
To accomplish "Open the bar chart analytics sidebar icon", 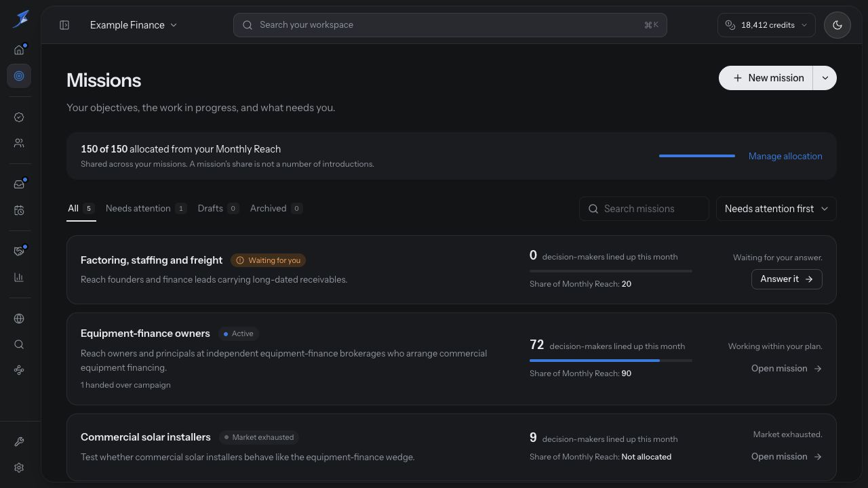I will pyautogui.click(x=19, y=277).
